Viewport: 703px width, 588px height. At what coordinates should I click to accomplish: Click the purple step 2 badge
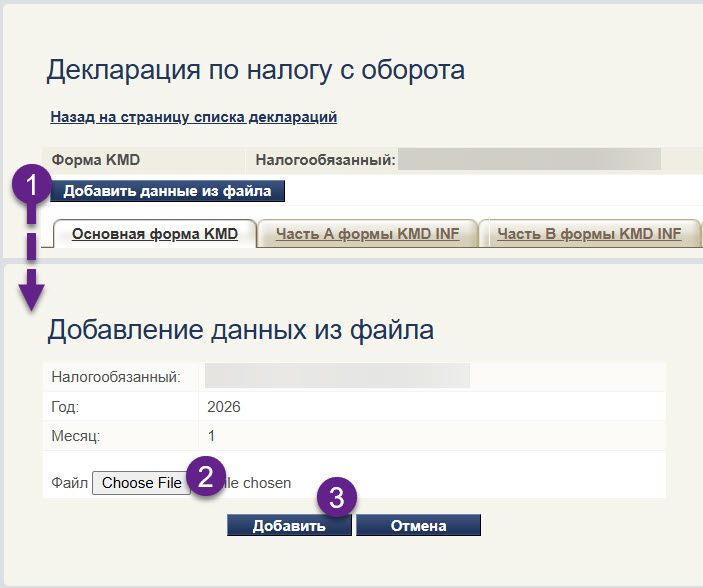coord(206,475)
